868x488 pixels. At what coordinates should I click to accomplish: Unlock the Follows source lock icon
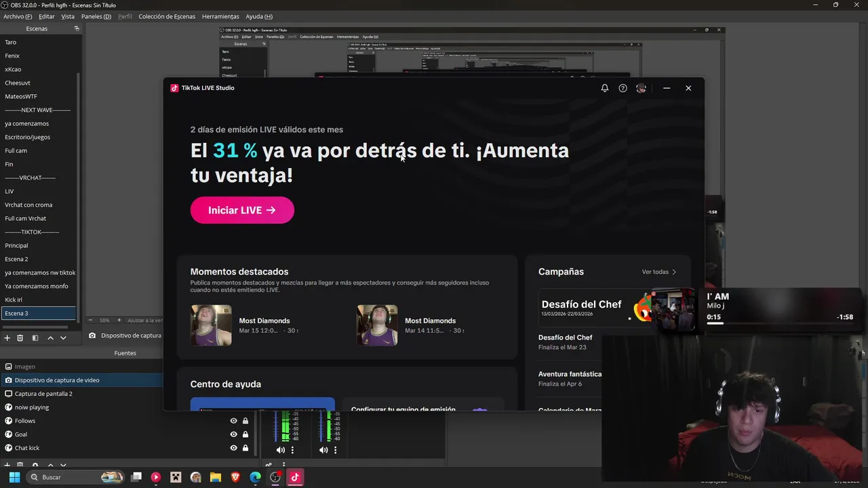click(x=245, y=421)
